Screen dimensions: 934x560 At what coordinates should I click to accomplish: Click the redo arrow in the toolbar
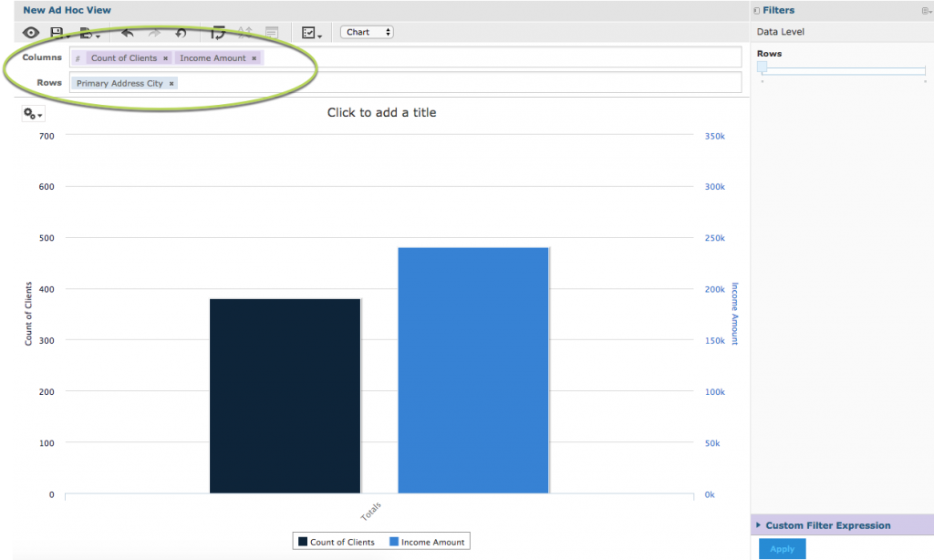(x=154, y=32)
